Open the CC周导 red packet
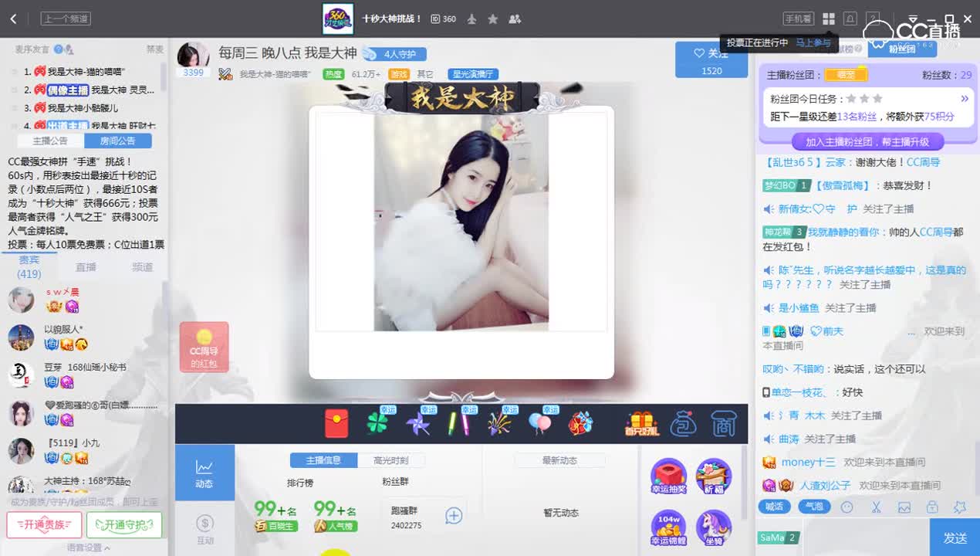Image resolution: width=980 pixels, height=556 pixels. [x=204, y=347]
